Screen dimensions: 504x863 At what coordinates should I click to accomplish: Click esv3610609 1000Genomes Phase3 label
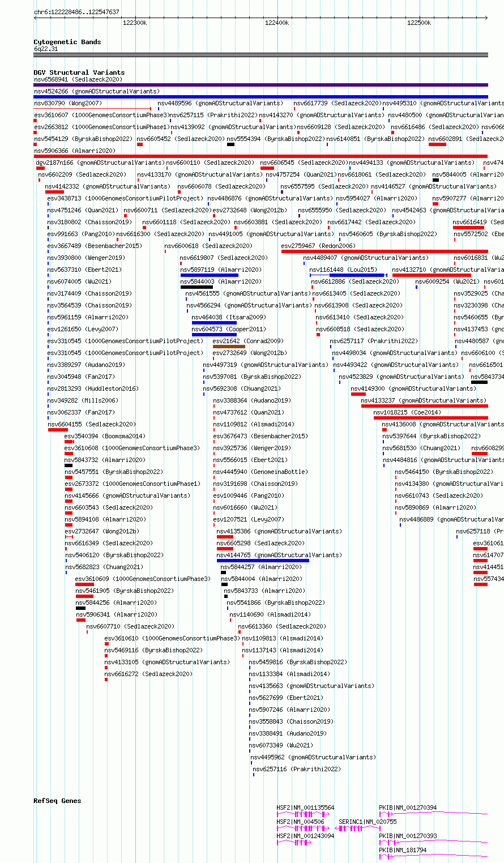click(143, 579)
